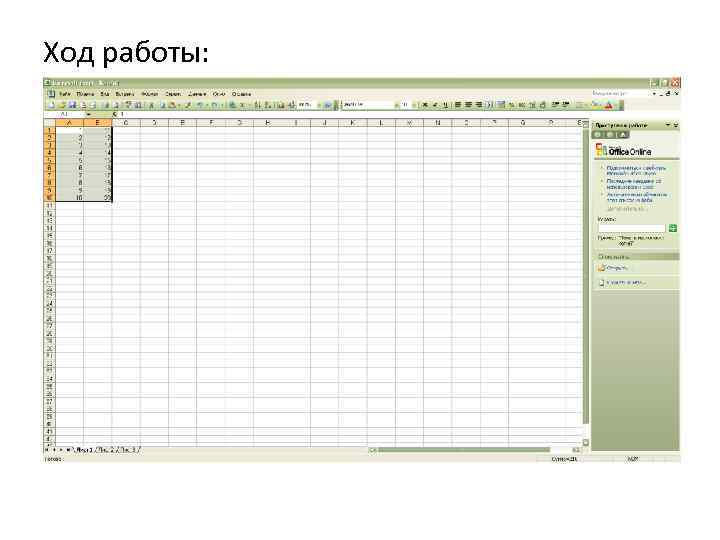Click into the task pane search field

pos(632,228)
